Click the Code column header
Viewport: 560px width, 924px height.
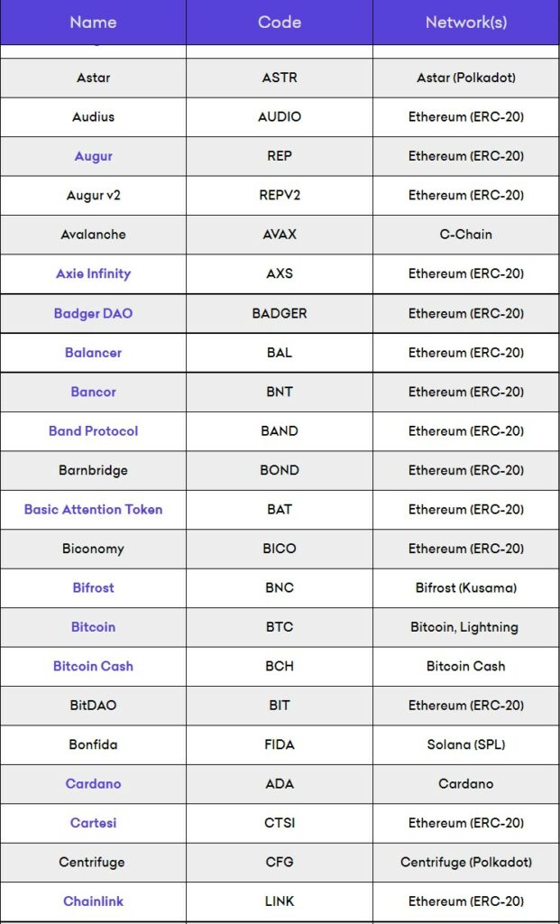280,22
